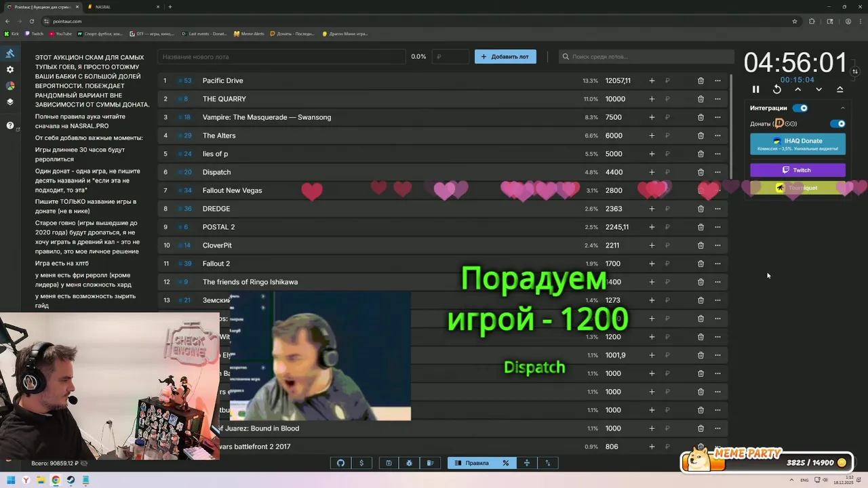Open more options for THE QUARRY row

coord(717,99)
